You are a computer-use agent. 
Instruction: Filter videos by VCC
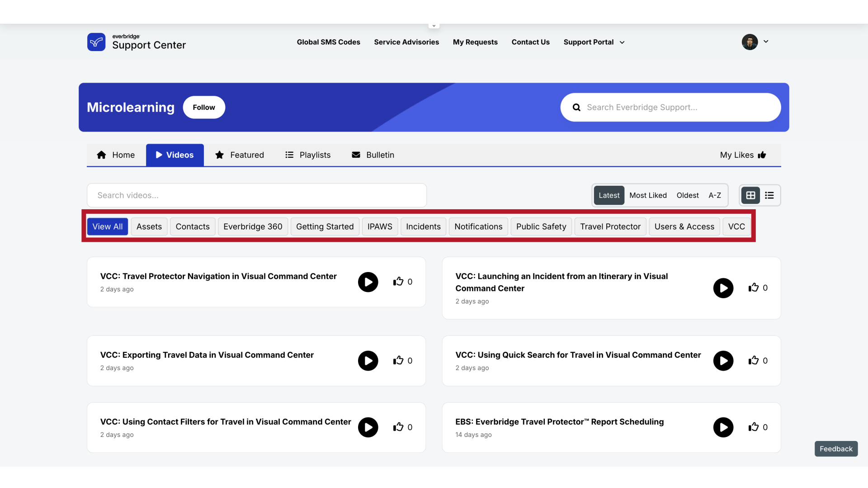tap(736, 226)
